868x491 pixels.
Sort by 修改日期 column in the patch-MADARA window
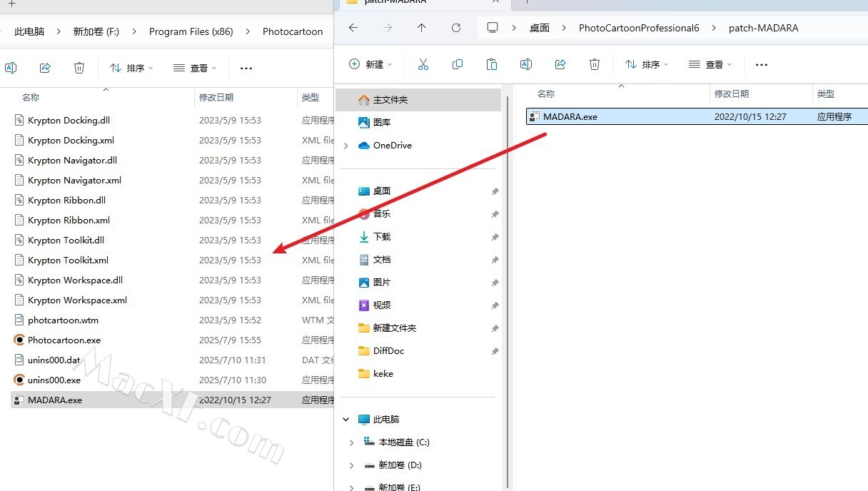[x=732, y=94]
